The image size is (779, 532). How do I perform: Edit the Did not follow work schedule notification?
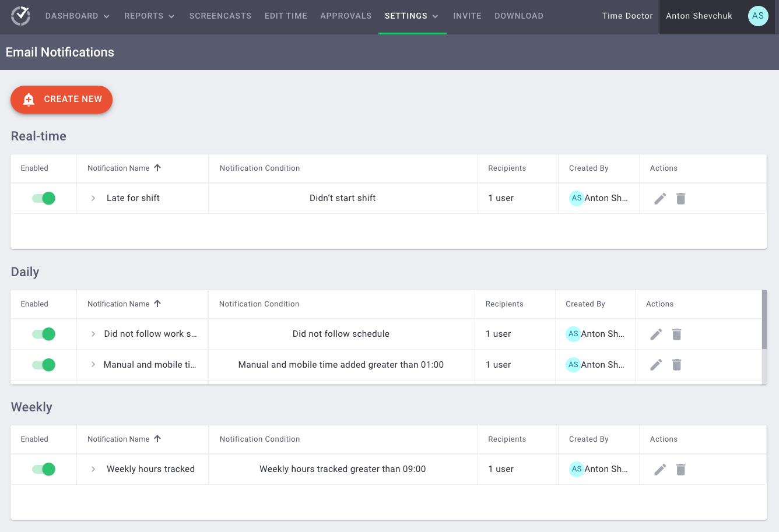coord(655,334)
